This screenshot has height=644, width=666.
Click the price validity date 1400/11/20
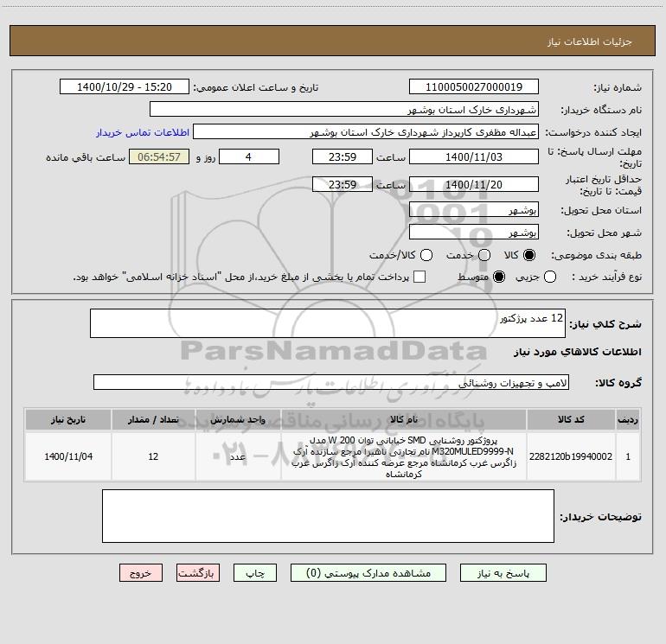[x=474, y=184]
